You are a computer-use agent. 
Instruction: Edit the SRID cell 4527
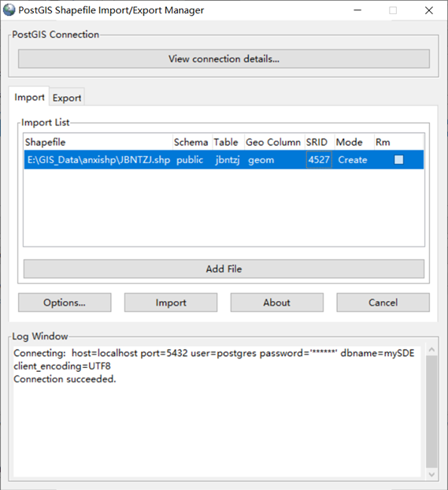(319, 160)
